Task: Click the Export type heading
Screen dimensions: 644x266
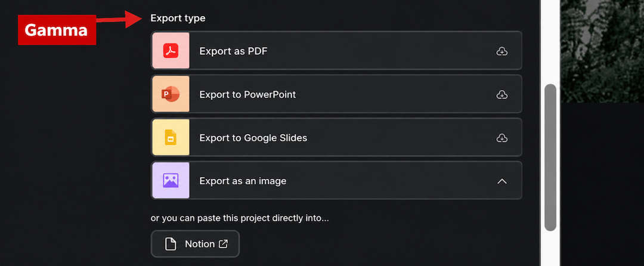Action: click(178, 18)
